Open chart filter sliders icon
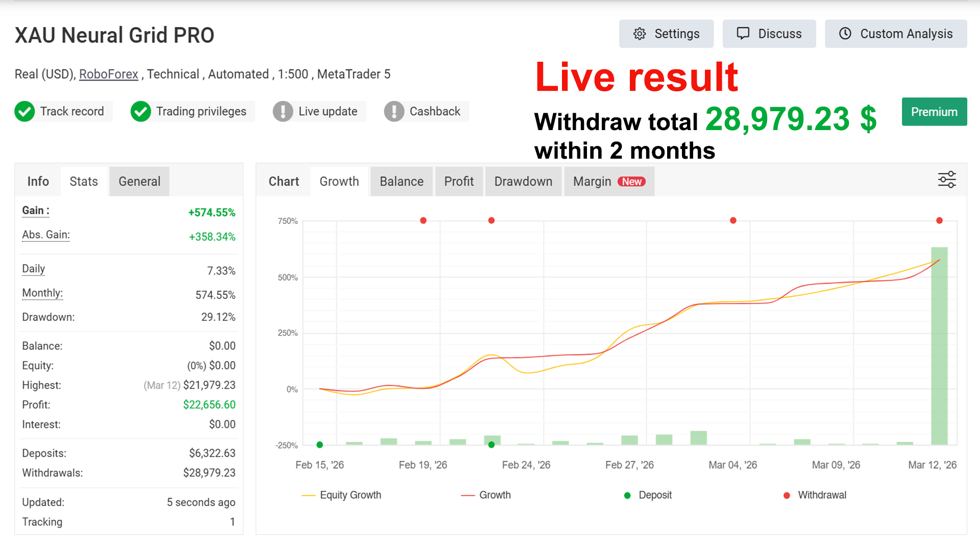Screen dimensions: 980x551 coord(947,180)
